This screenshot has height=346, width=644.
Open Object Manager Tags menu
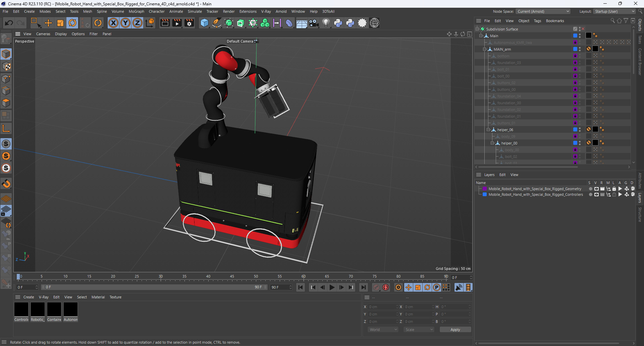point(537,21)
